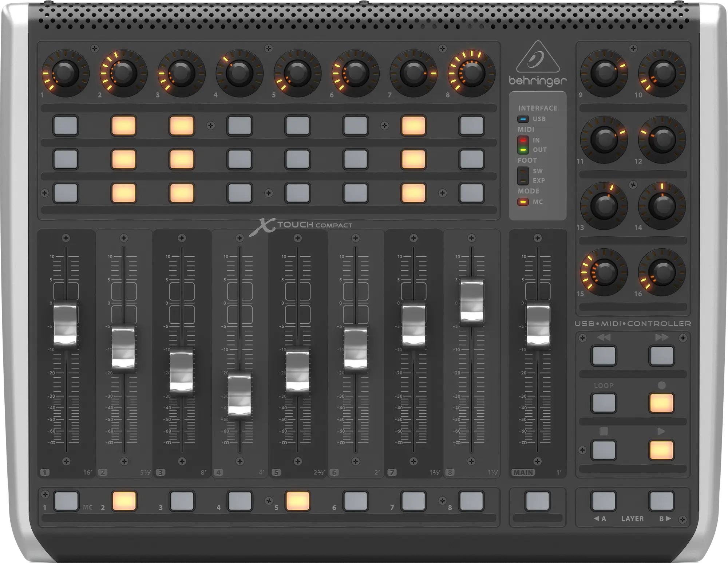
Task: Click the green MIDI OUT LED
Action: pos(523,150)
